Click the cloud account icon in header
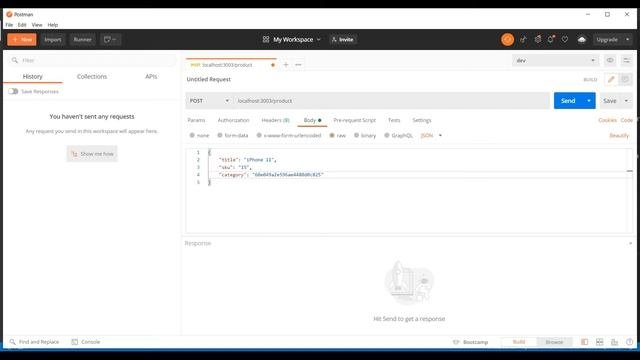Screen dimensions: 640x360 click(582, 40)
